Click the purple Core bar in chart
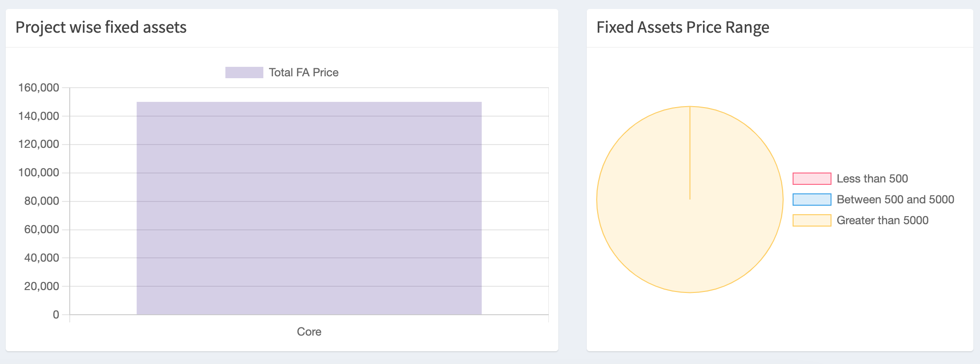980x364 pixels. pyautogui.click(x=309, y=208)
